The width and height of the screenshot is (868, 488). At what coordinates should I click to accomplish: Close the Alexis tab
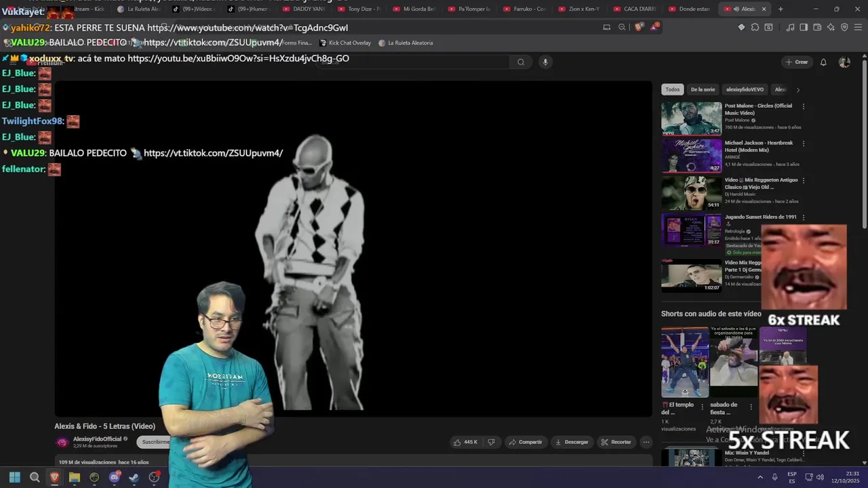tap(764, 9)
